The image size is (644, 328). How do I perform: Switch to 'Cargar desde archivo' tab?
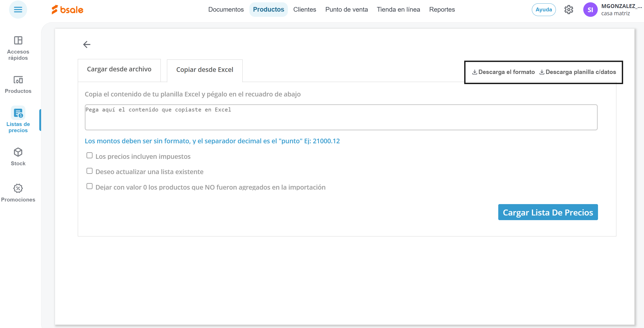point(119,69)
